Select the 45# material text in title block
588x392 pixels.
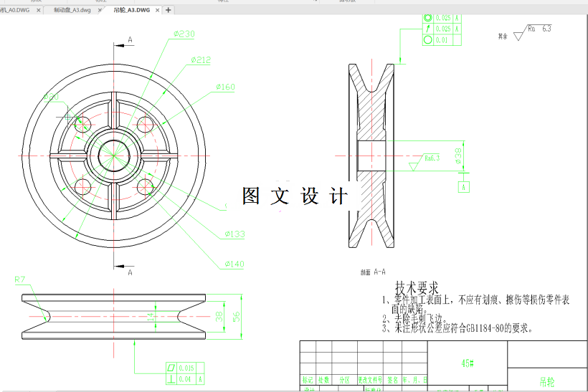468,363
